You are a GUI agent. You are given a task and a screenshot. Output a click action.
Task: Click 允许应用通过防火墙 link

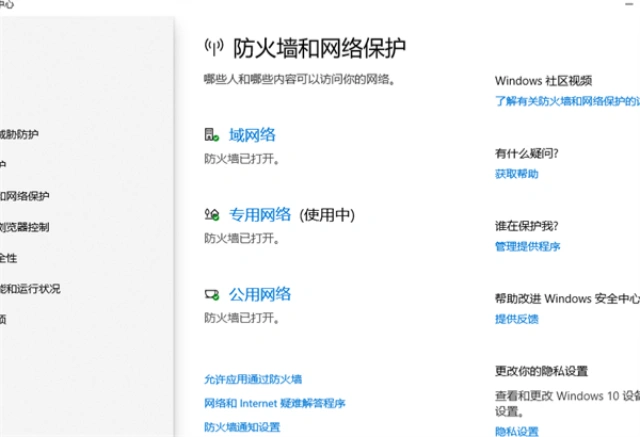tap(253, 379)
